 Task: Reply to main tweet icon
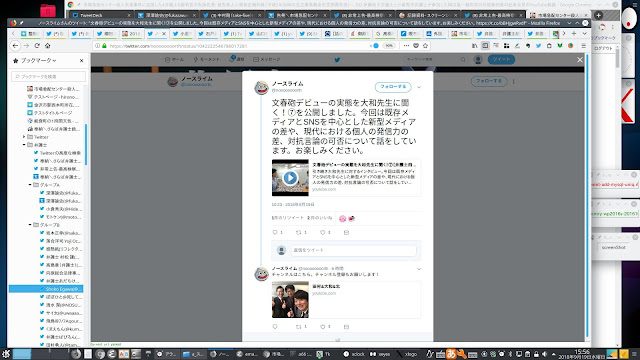(275, 232)
